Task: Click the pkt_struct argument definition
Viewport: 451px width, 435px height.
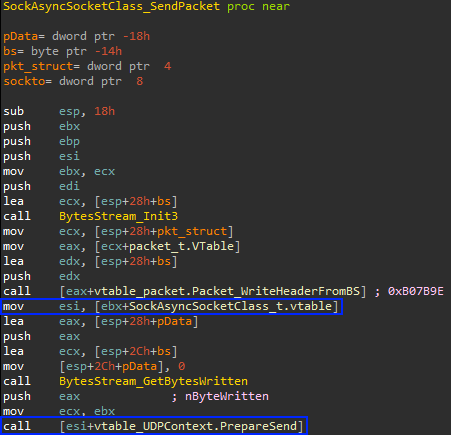Action: 87,66
